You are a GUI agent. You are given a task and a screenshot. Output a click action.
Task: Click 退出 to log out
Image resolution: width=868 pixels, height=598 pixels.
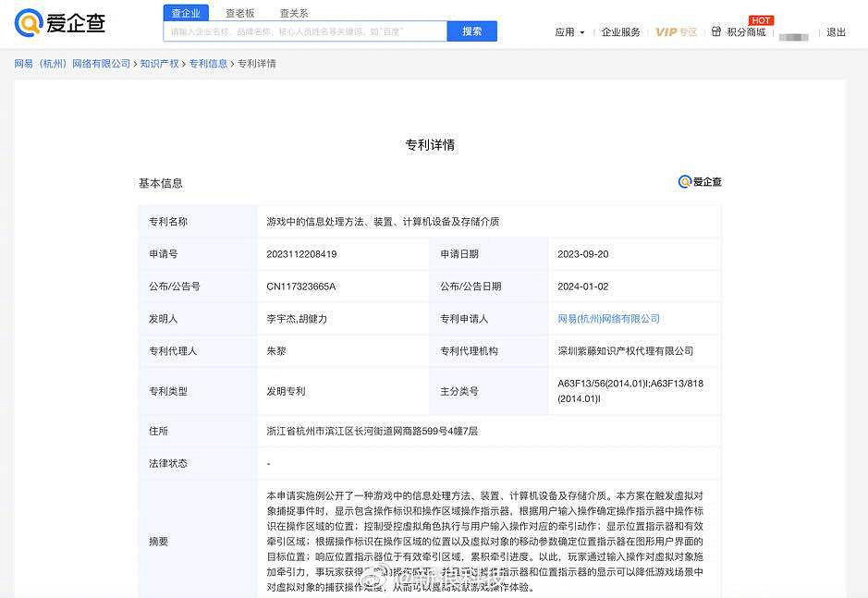click(x=836, y=31)
